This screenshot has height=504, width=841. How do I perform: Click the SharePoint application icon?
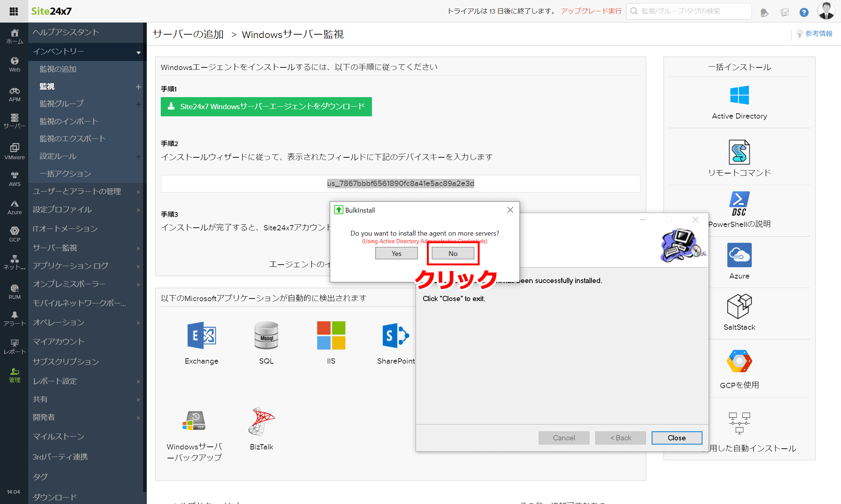[396, 335]
